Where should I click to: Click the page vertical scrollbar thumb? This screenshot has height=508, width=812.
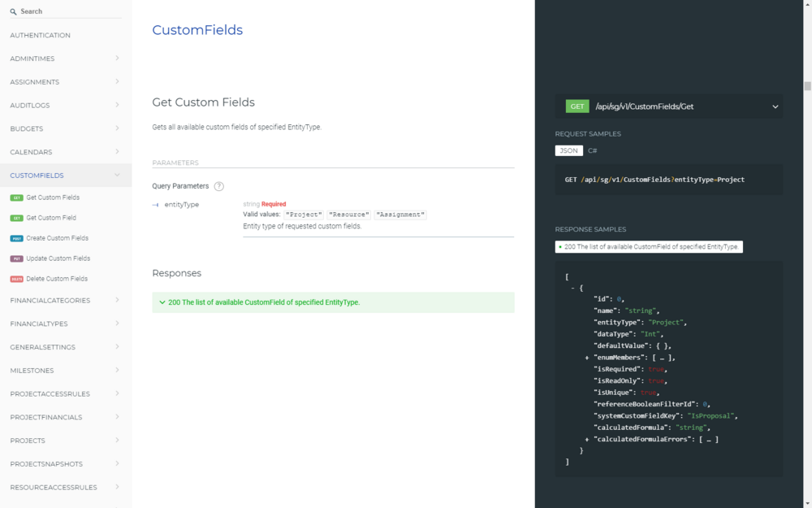click(807, 86)
